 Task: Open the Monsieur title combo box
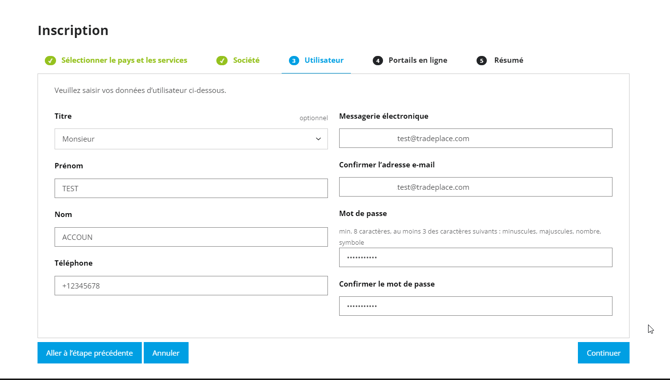point(191,139)
